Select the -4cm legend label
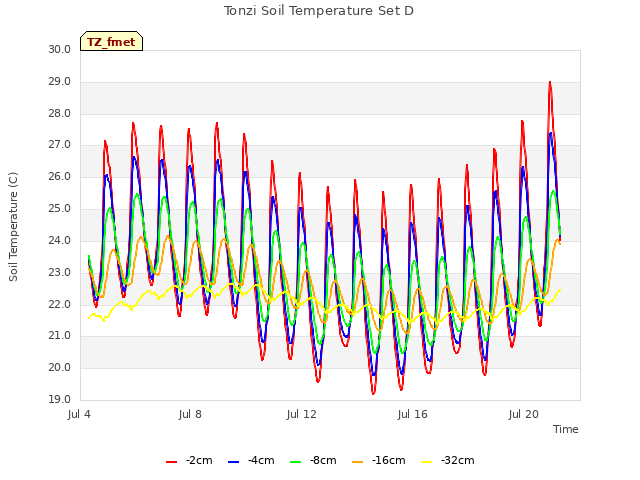The height and width of the screenshot is (480, 640). click(x=261, y=460)
